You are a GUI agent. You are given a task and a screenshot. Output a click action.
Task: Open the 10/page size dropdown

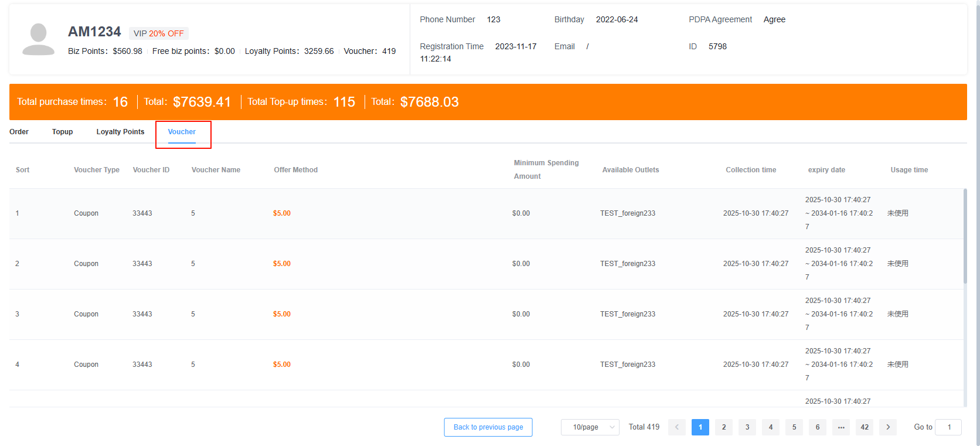(x=590, y=427)
